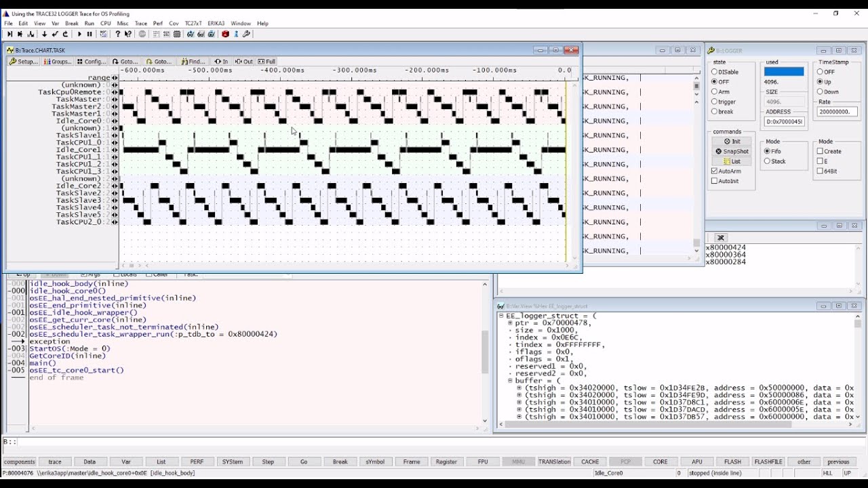Collapse the EE_logger_struct tree node
This screenshot has height=488, width=868.
pyautogui.click(x=501, y=316)
